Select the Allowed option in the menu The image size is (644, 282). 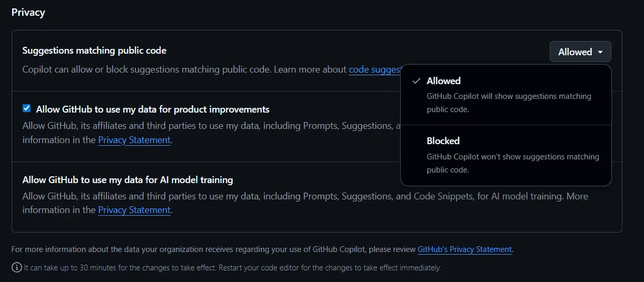click(443, 81)
